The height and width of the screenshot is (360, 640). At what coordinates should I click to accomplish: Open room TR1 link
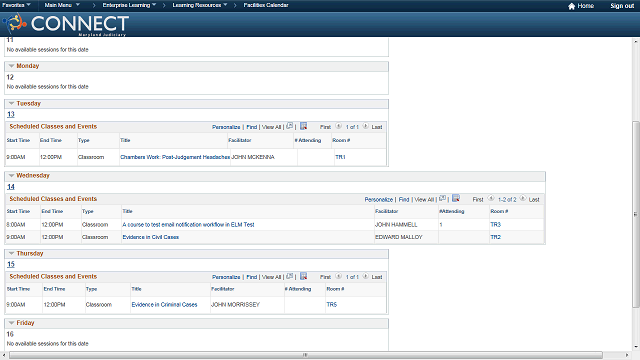click(x=340, y=157)
